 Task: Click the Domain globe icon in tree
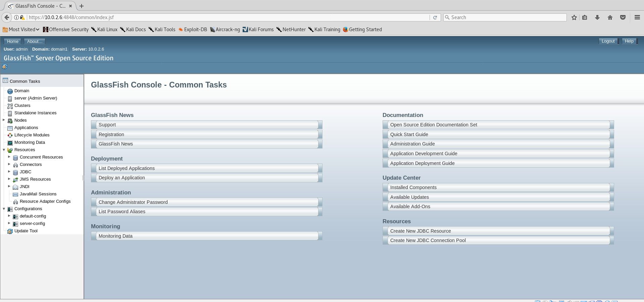pos(10,91)
